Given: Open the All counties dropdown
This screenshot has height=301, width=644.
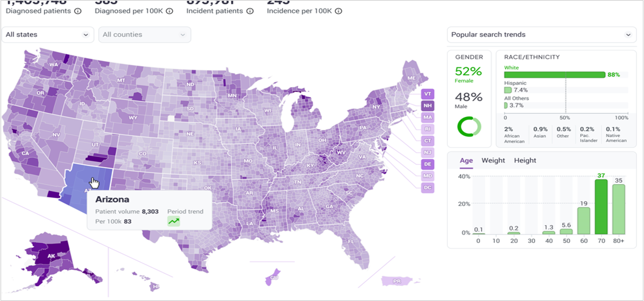Looking at the screenshot, I should (x=144, y=35).
